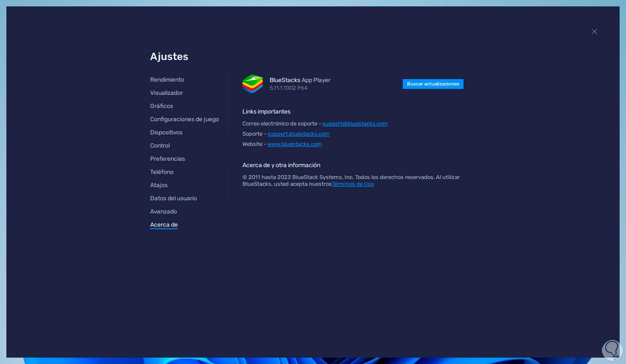This screenshot has height=364, width=626.
Task: Select Preferencias in the sidebar
Action: [x=168, y=159]
